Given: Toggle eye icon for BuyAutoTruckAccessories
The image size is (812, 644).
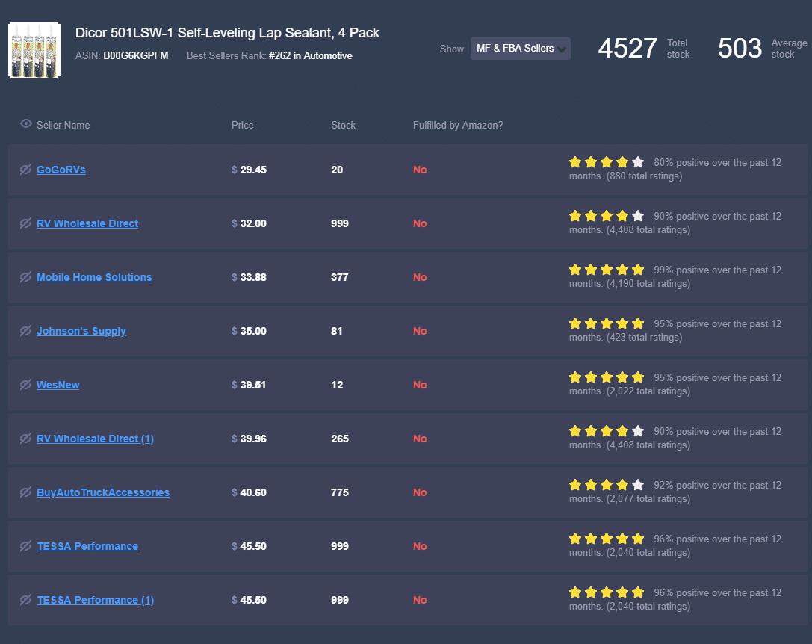Looking at the screenshot, I should [x=25, y=493].
